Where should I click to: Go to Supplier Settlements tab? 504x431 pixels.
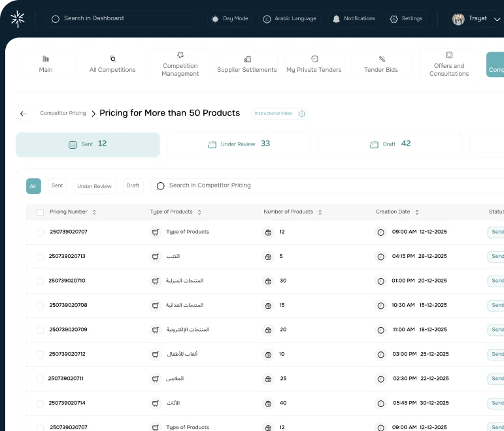(247, 64)
